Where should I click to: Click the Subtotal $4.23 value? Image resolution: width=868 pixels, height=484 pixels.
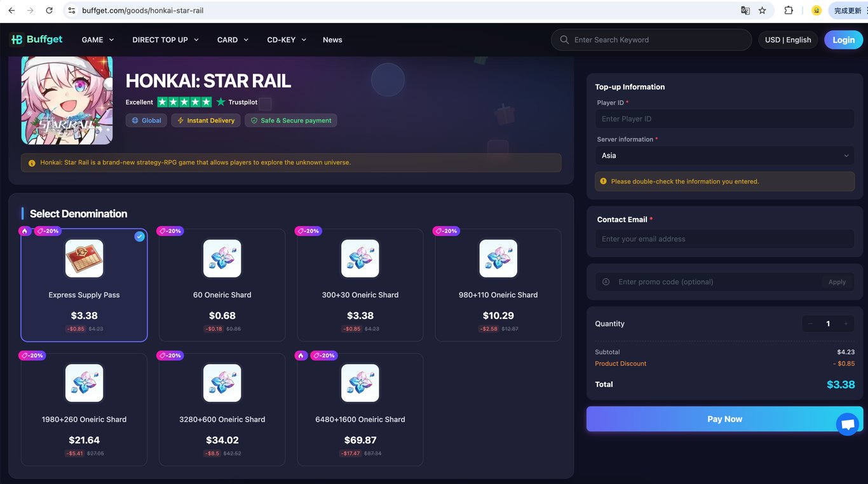tap(846, 352)
